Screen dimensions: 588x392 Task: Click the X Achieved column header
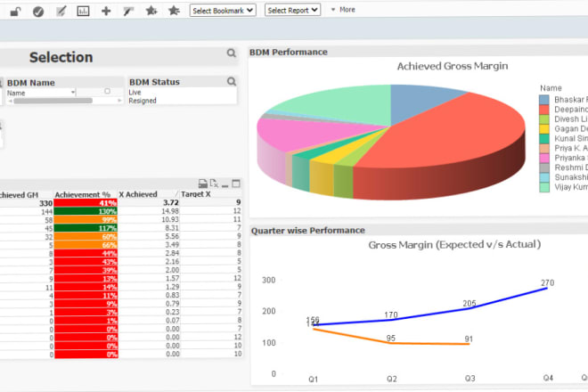(x=138, y=194)
